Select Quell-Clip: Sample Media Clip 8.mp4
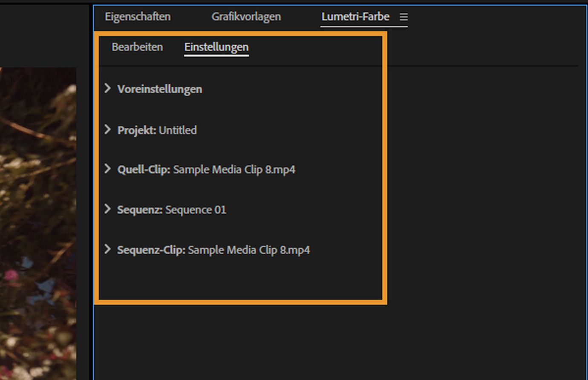 coord(207,169)
